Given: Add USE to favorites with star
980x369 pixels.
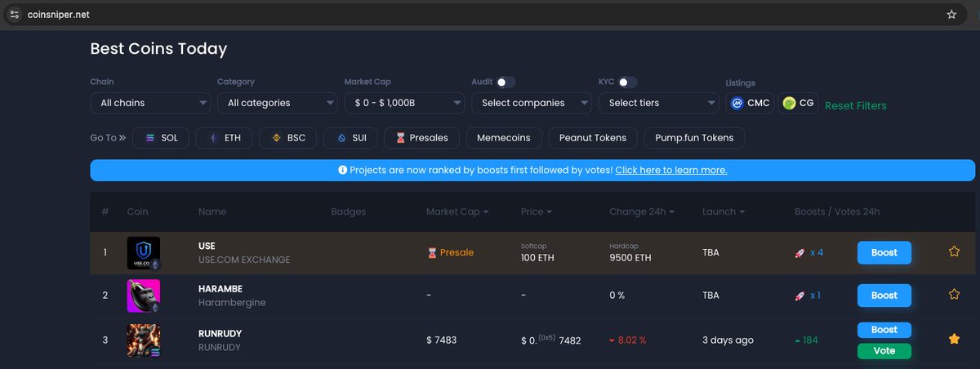Looking at the screenshot, I should coord(954,251).
